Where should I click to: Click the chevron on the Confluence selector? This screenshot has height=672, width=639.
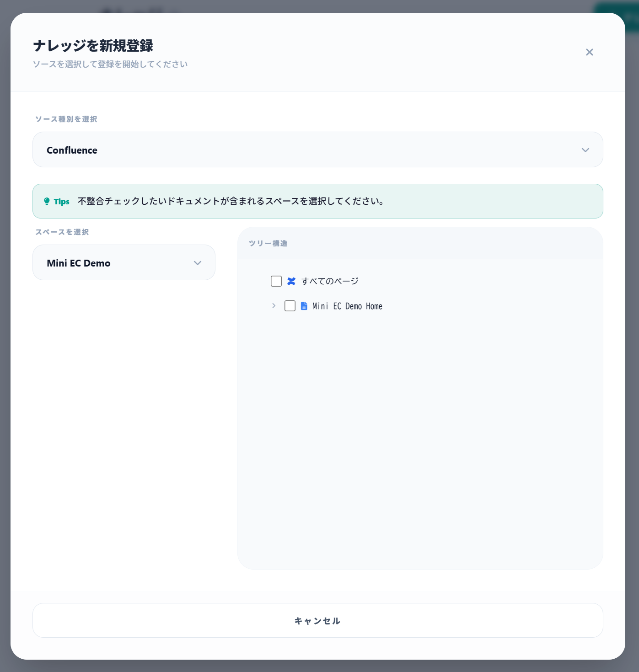pyautogui.click(x=585, y=150)
